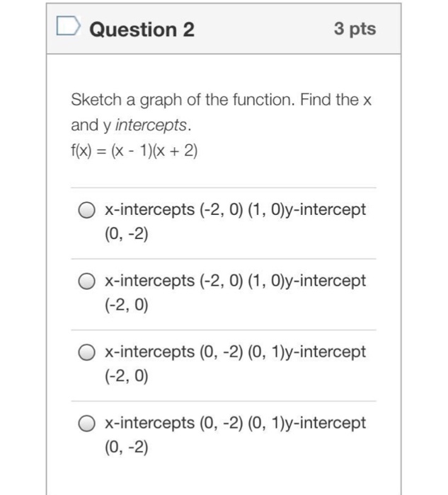Click the 'Sketch a graph of the function' prompt
This screenshot has width=448, height=495.
click(183, 100)
